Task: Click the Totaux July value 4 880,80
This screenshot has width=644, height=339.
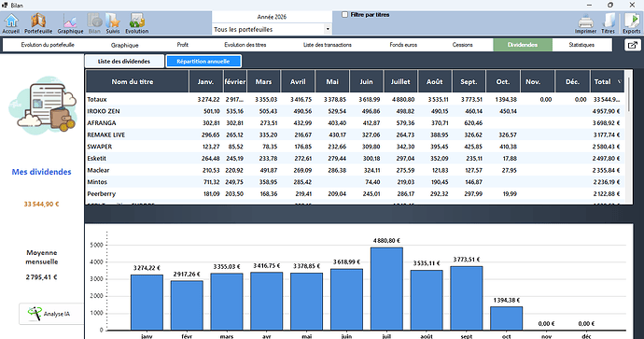Action: tap(403, 99)
